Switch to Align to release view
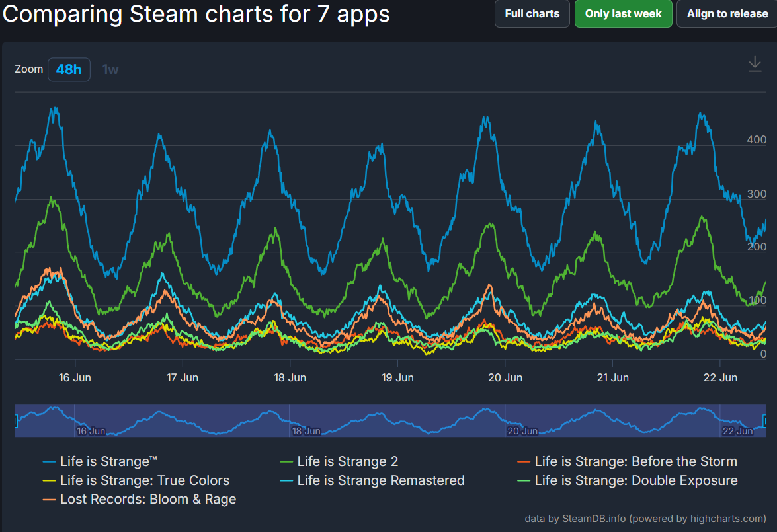Screen dimensions: 777x532 pos(727,13)
